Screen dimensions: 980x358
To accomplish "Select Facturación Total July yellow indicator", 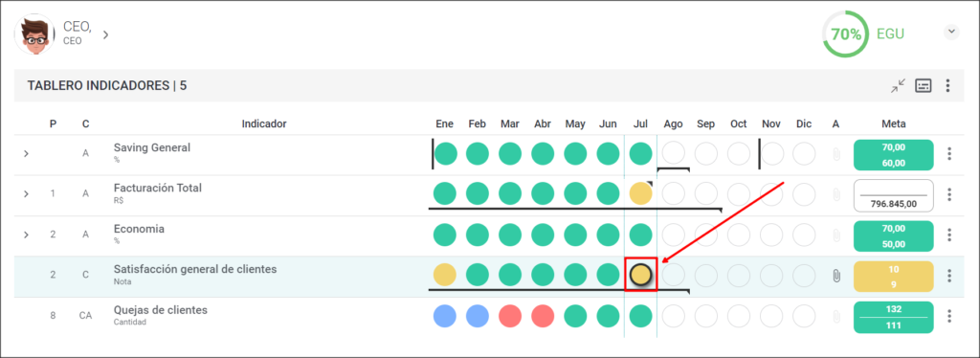I will tap(640, 194).
